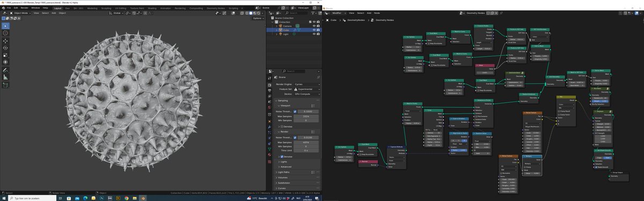The width and height of the screenshot is (644, 201).
Task: Switch to the Modeling workspace tab
Action: pos(92,8)
